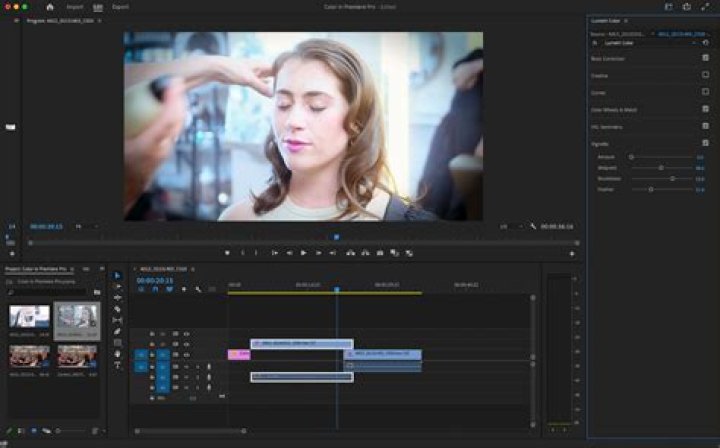Click the Home icon in the top bar
Image resolution: width=720 pixels, height=448 pixels.
tap(50, 7)
